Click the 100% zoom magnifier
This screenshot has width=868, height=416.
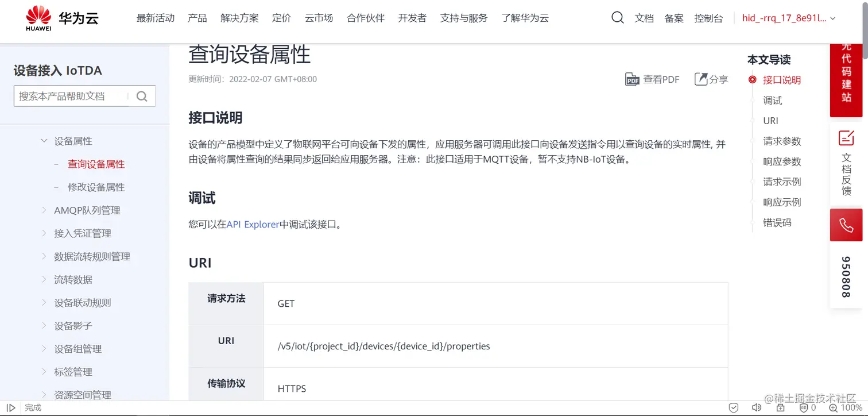[834, 408]
